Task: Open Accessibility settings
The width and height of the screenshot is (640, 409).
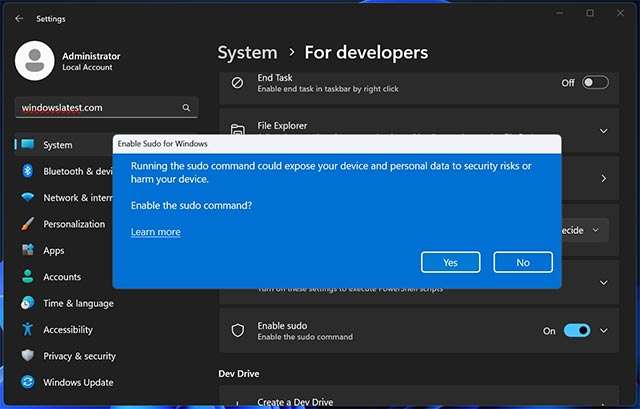Action: (x=106, y=329)
